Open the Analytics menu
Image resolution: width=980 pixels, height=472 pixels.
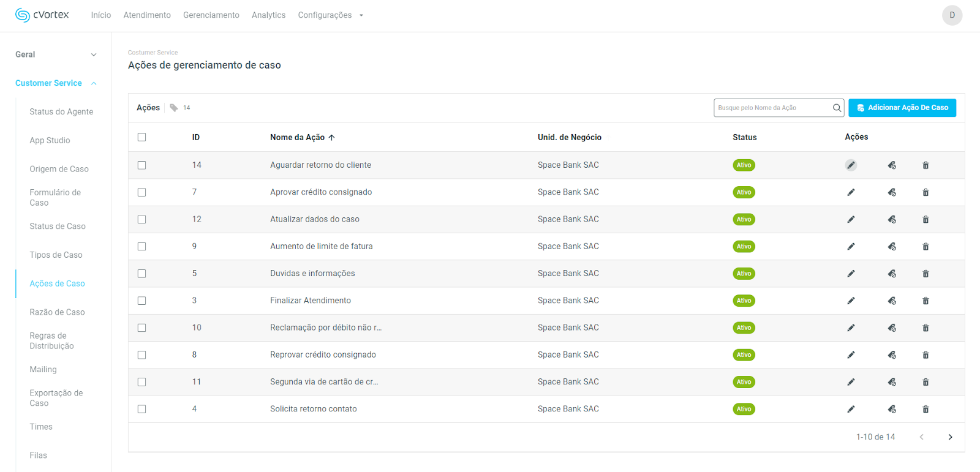[x=268, y=15]
